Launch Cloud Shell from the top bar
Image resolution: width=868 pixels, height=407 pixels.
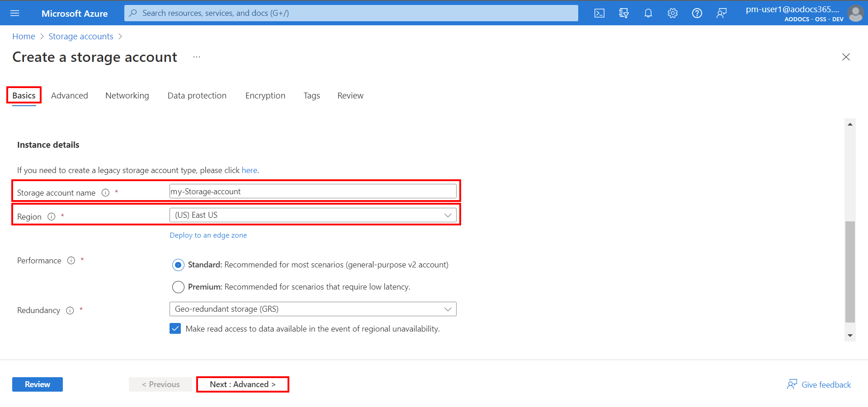599,13
